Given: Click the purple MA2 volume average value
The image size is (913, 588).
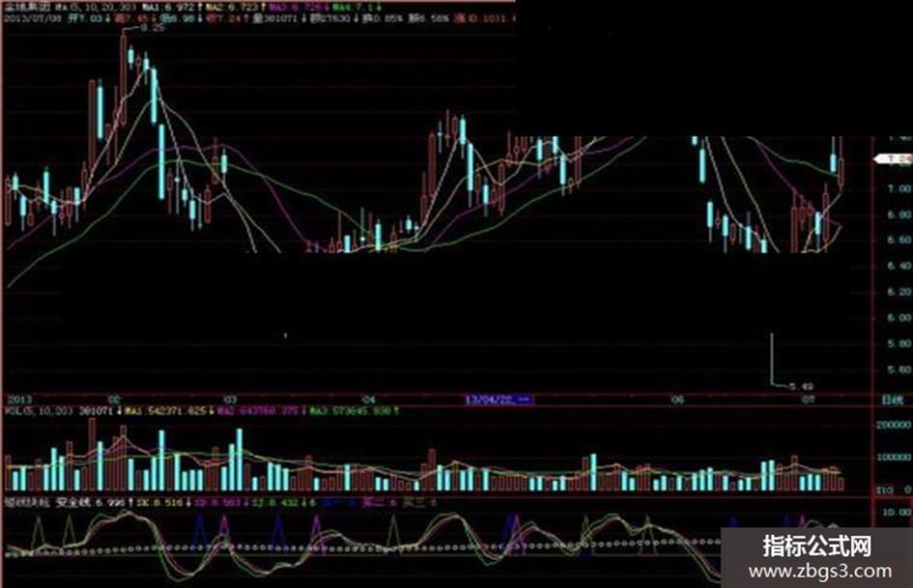Looking at the screenshot, I should tap(260, 411).
